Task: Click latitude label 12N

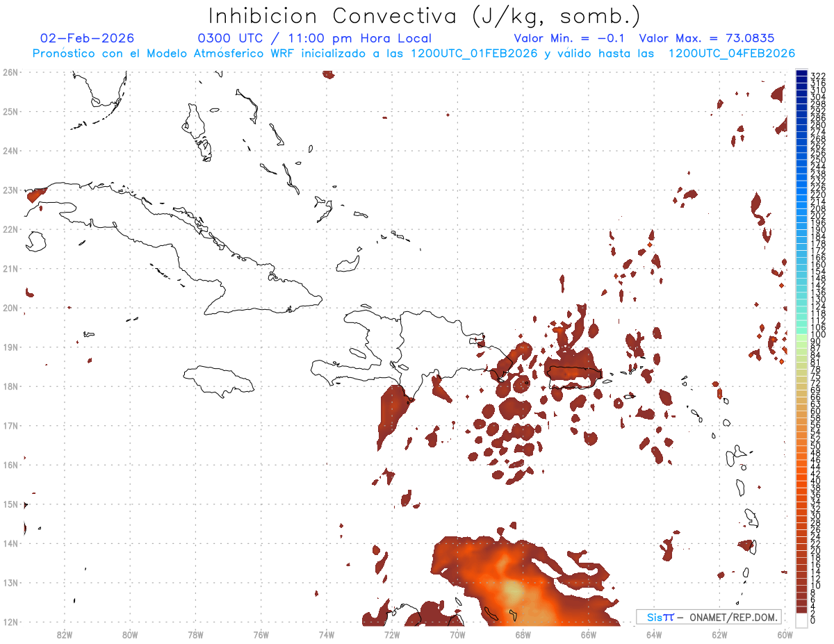Action: 10,622
